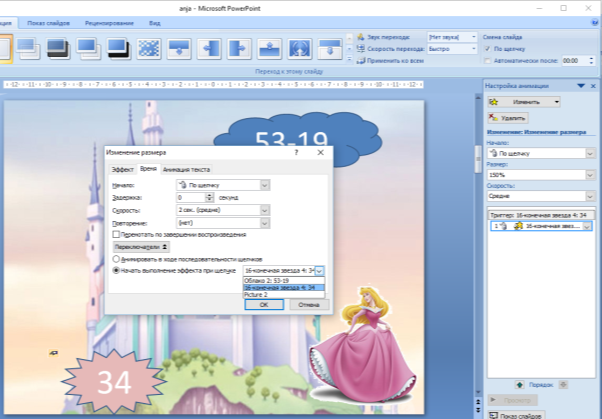This screenshot has height=419, width=602.
Task: Click the Отмена cancel button
Action: click(x=309, y=305)
